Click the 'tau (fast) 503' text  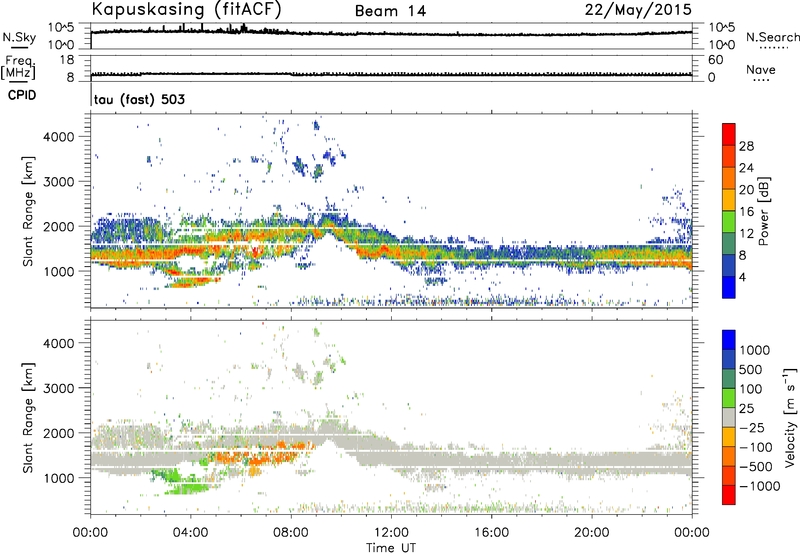pos(139,99)
